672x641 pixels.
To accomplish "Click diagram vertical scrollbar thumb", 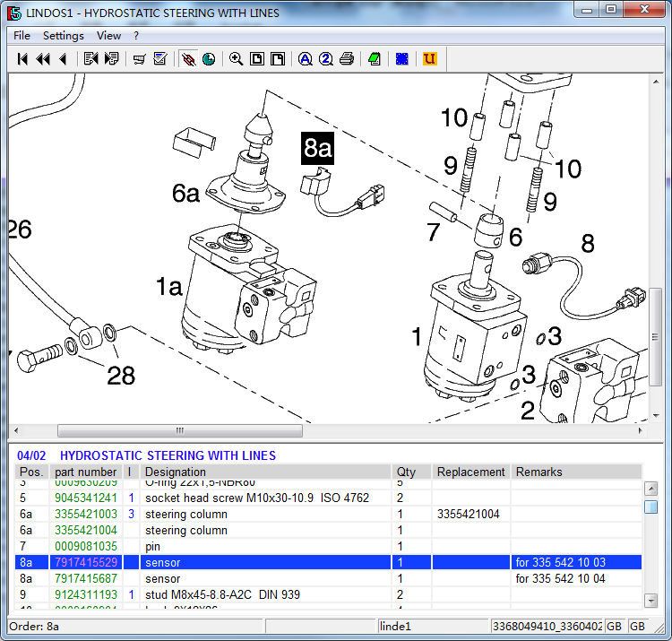I will tap(655, 337).
